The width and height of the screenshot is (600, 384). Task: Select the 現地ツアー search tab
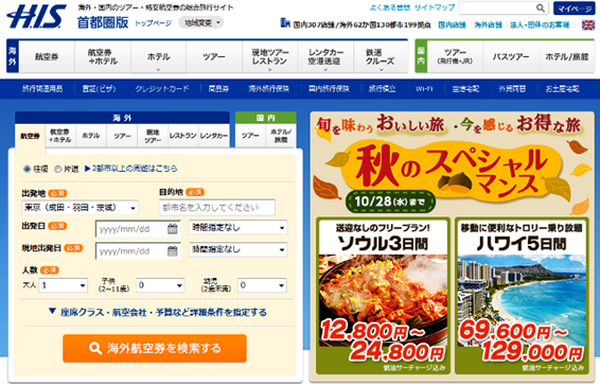(x=153, y=136)
